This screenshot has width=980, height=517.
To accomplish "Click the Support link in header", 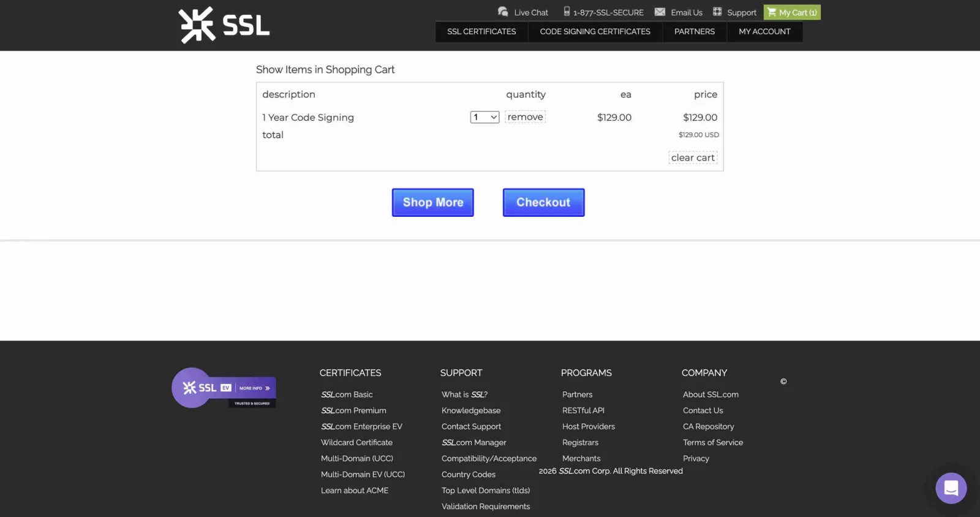I will (742, 13).
